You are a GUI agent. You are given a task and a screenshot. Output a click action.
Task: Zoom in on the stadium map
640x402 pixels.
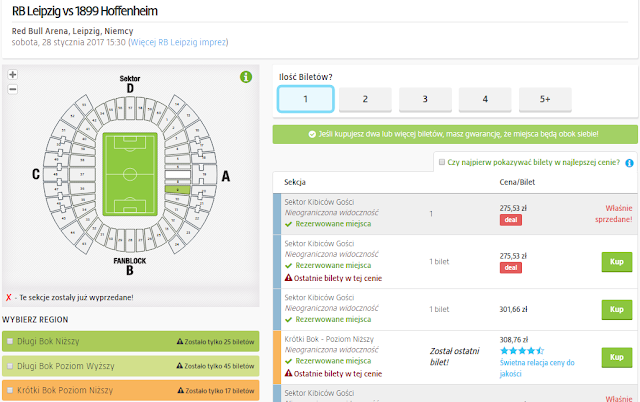pos(12,75)
